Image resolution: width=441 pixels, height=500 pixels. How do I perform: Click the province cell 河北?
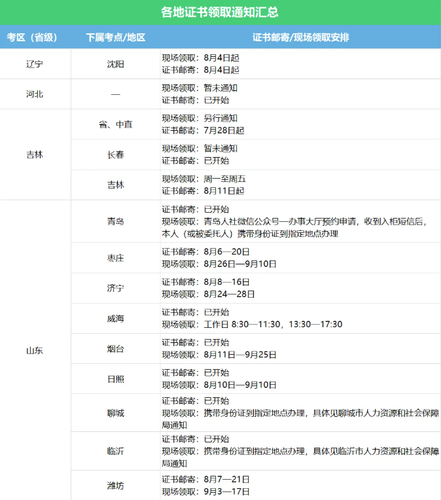[35, 94]
